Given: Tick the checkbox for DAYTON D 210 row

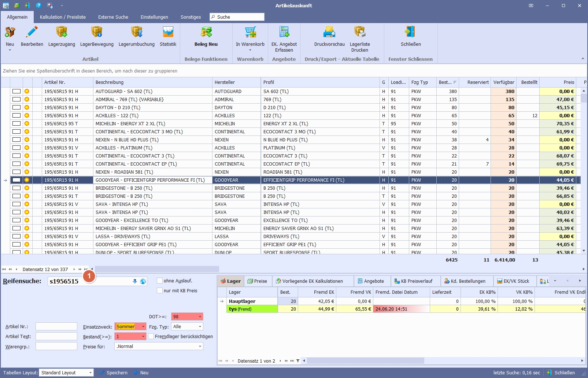Looking at the screenshot, I should point(16,107).
